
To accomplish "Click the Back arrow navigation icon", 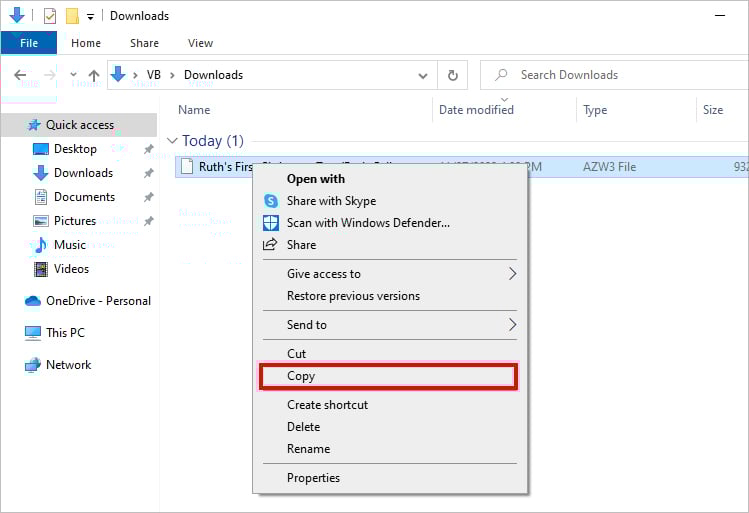I will tap(20, 75).
